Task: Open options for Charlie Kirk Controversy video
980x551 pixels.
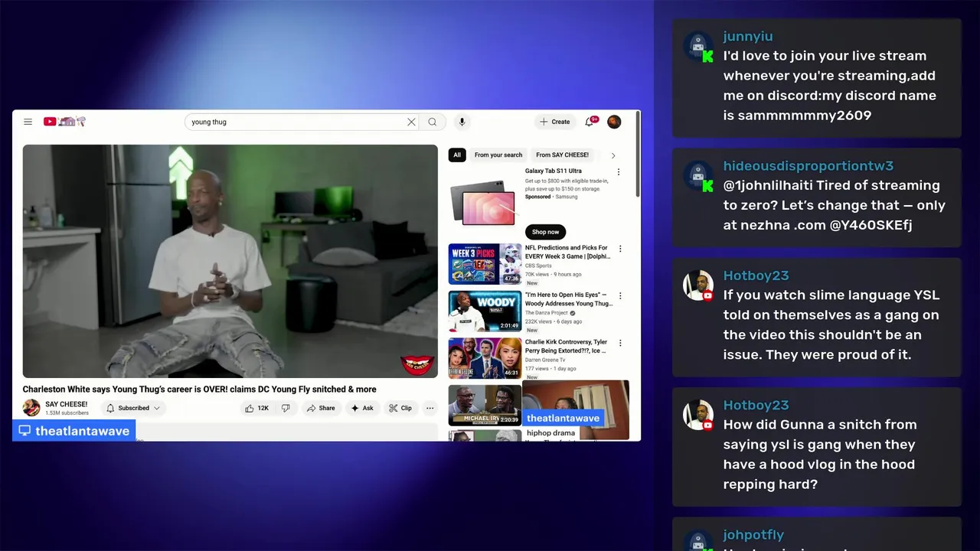Action: [x=620, y=343]
